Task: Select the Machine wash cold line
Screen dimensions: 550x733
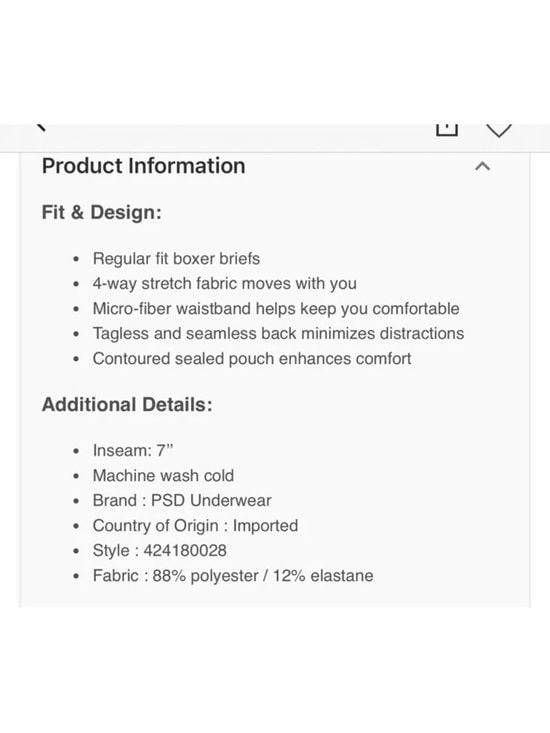Action: 163,475
